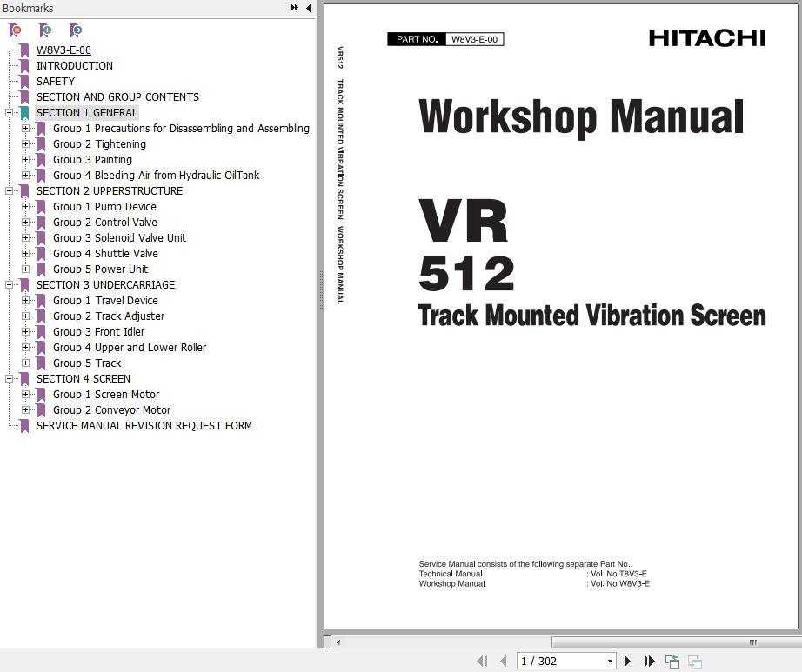
Task: Collapse SECTION 4 SCREEN tree node
Action: tap(10, 379)
